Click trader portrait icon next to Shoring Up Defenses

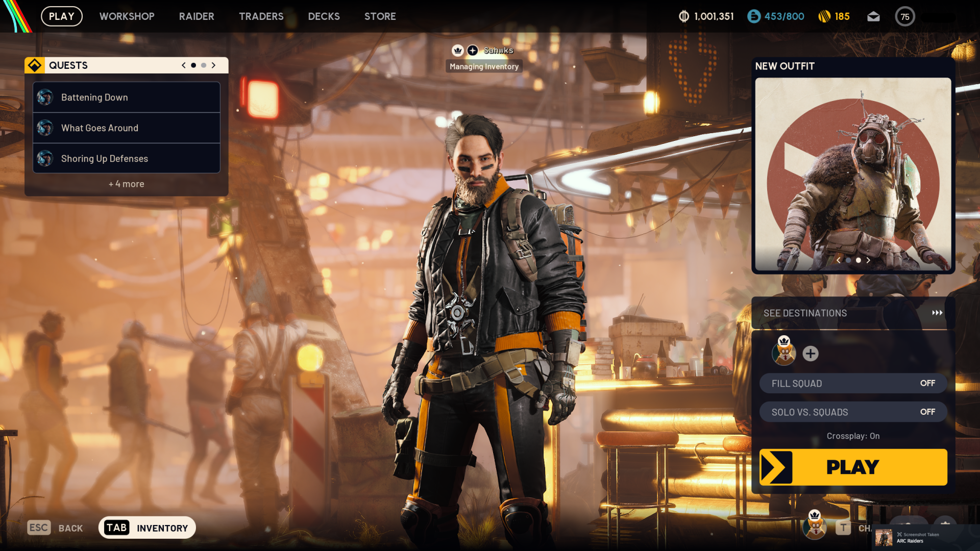[x=45, y=158]
